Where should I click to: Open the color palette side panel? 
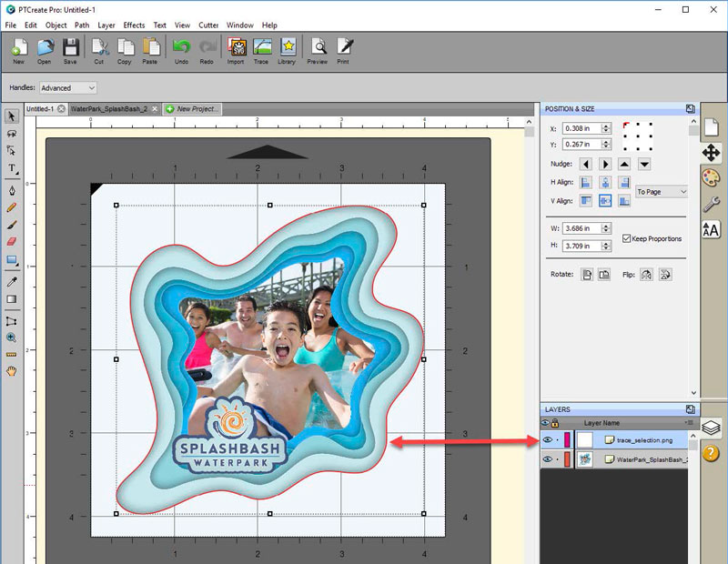click(x=711, y=178)
